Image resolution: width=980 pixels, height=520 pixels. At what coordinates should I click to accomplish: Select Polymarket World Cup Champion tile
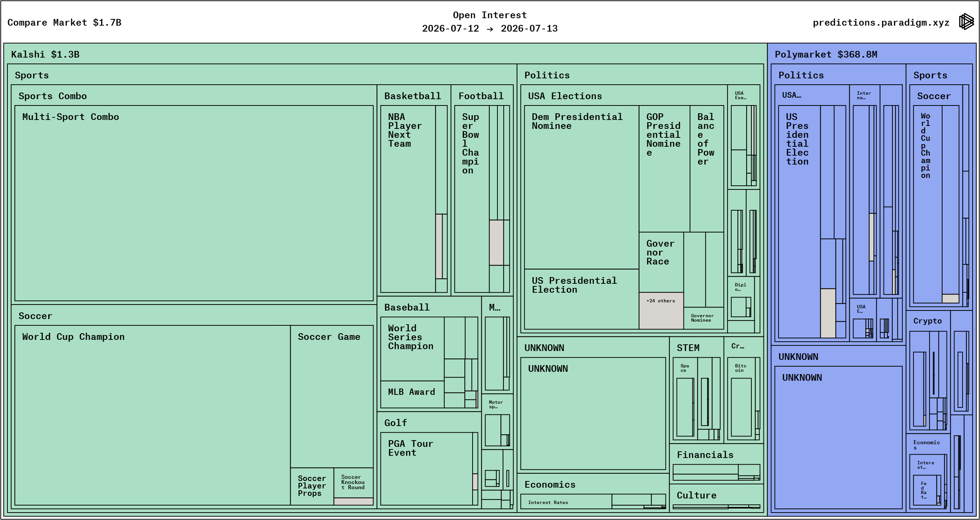(928, 204)
